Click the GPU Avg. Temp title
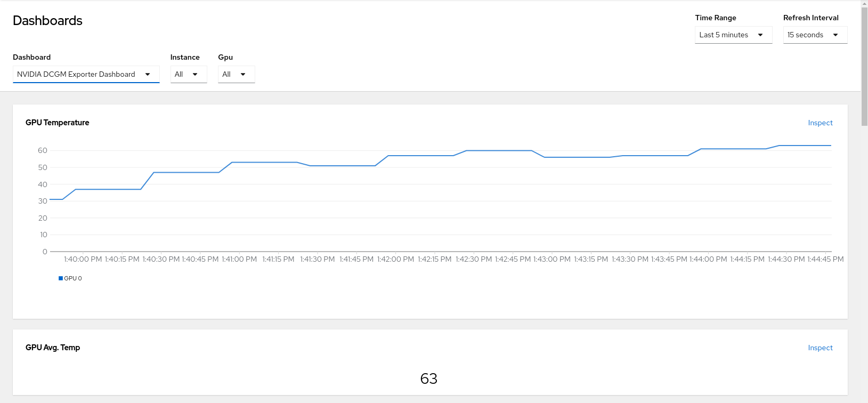Image resolution: width=868 pixels, height=403 pixels. (53, 348)
